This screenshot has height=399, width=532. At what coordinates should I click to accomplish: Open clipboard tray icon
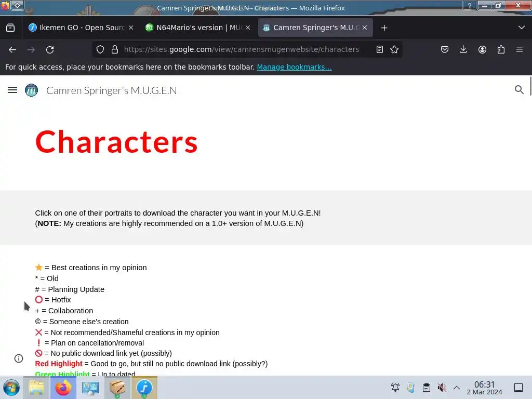pos(427,387)
